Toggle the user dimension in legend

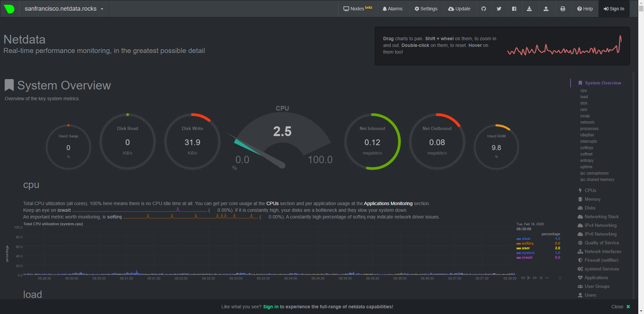tap(526, 248)
